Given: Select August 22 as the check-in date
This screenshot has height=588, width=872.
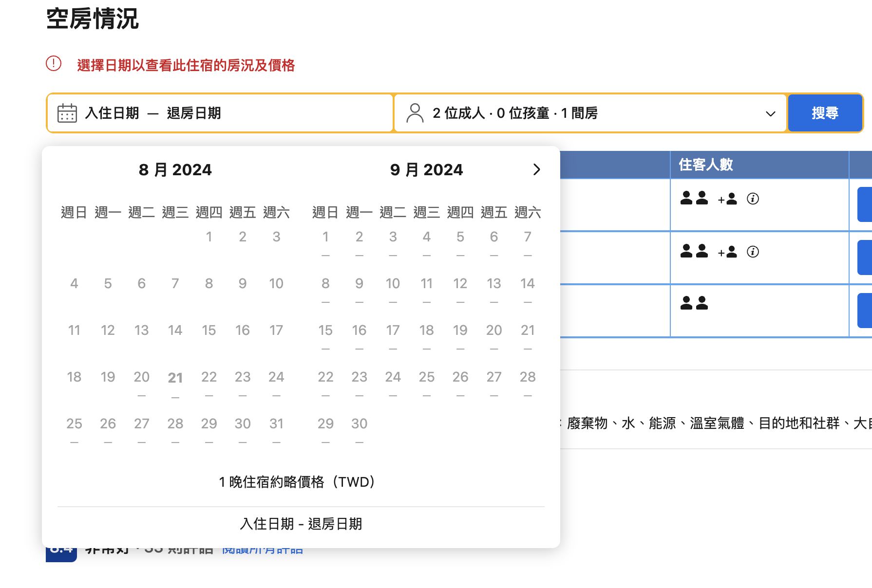Looking at the screenshot, I should click(209, 384).
